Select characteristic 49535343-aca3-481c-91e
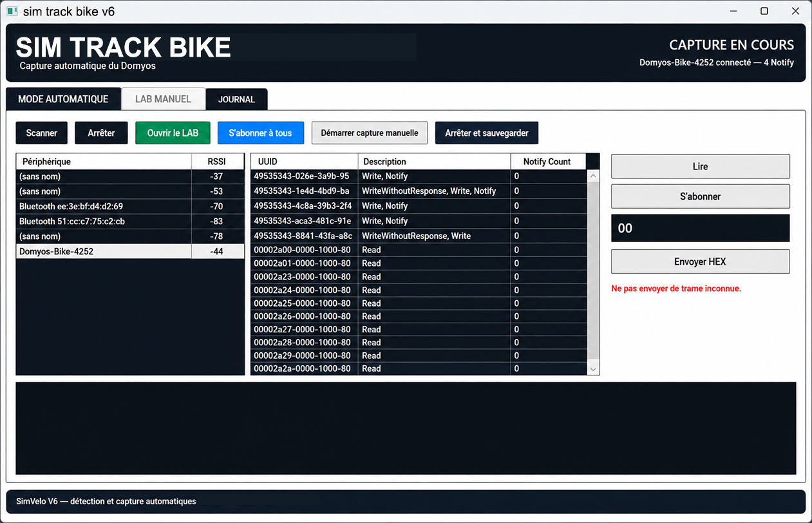Image resolution: width=812 pixels, height=523 pixels. (419, 221)
